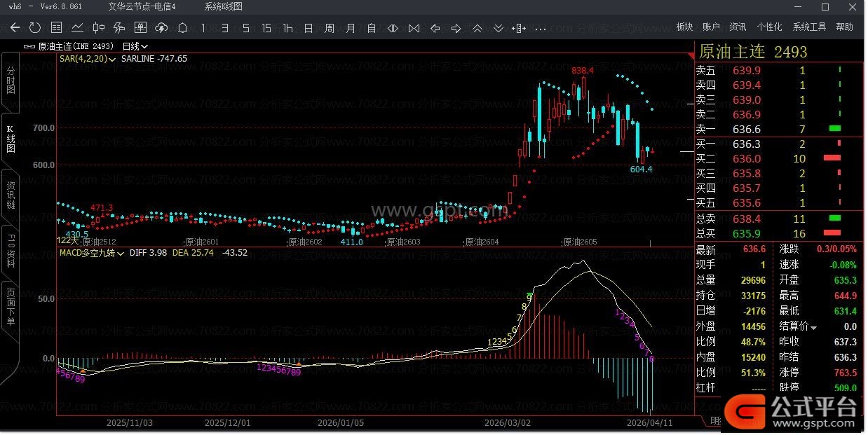The width and height of the screenshot is (868, 435).
Task: Open the quote list table icon
Action: click(x=57, y=28)
